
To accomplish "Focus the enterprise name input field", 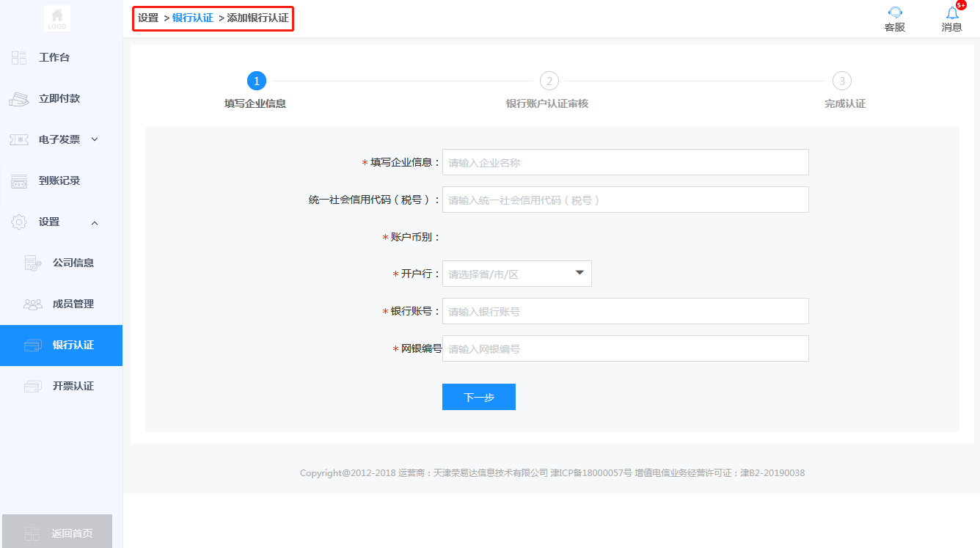I will coord(625,162).
